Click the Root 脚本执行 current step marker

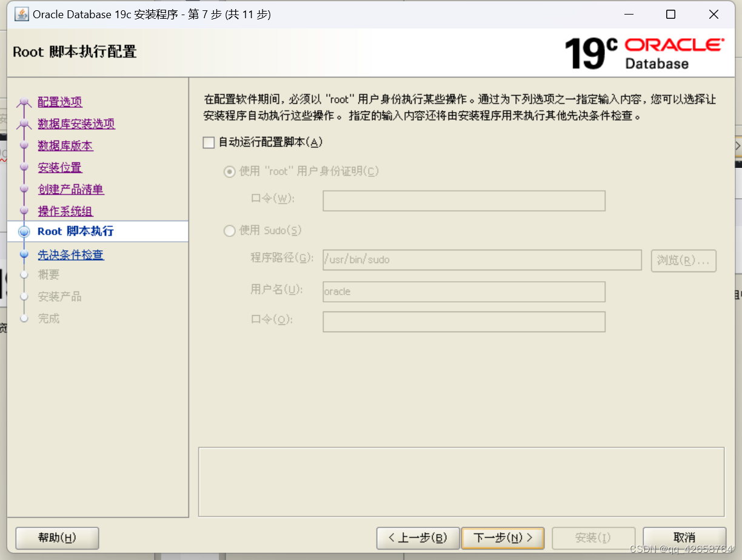point(24,232)
